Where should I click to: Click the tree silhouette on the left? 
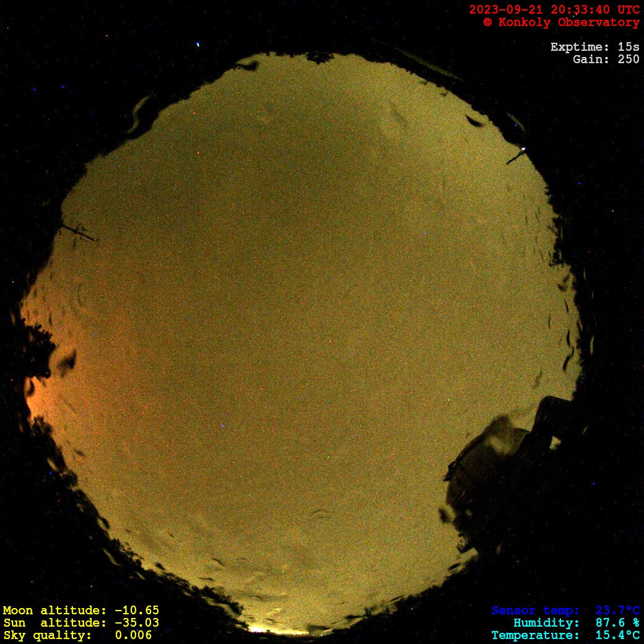tap(37, 353)
